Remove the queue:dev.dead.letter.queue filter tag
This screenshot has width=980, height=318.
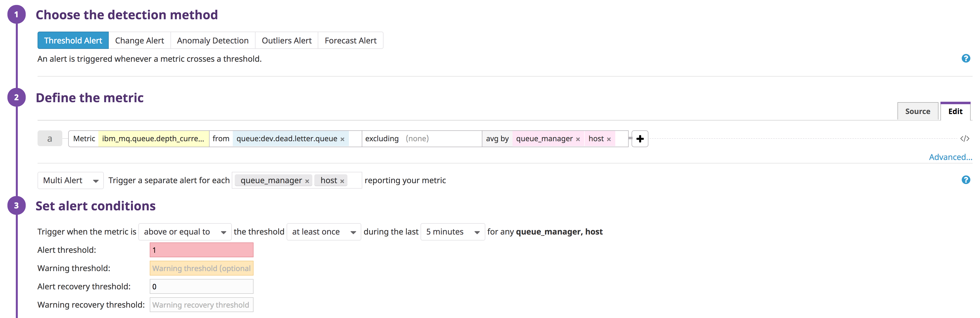tap(342, 139)
